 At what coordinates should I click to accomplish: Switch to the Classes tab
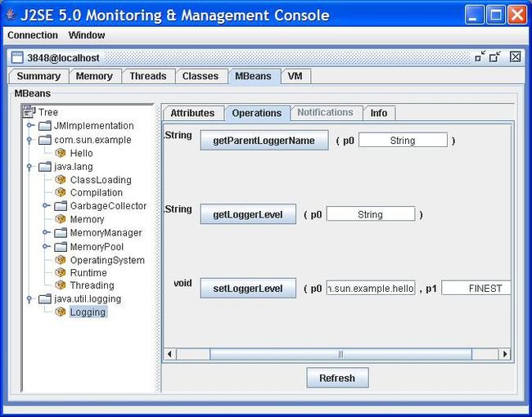201,76
